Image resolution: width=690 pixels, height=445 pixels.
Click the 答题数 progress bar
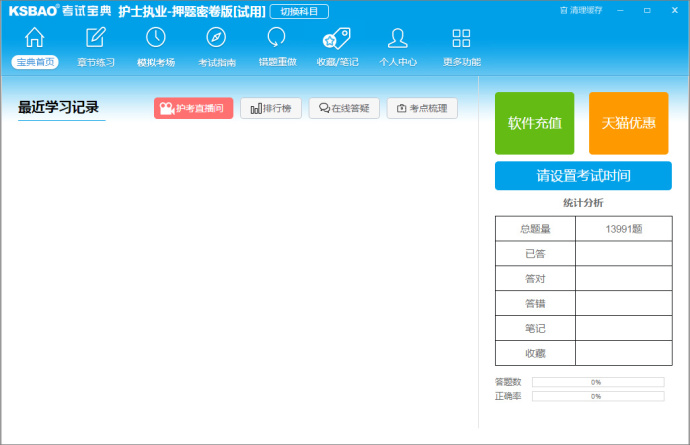598,382
